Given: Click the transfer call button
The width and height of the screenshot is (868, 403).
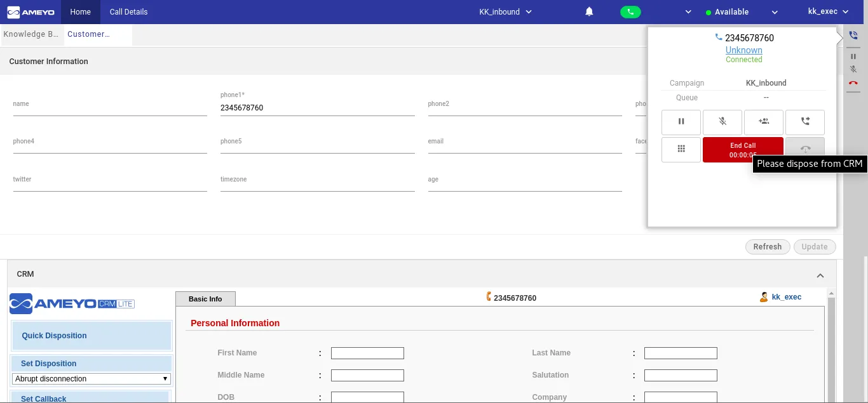Looking at the screenshot, I should pyautogui.click(x=805, y=122).
